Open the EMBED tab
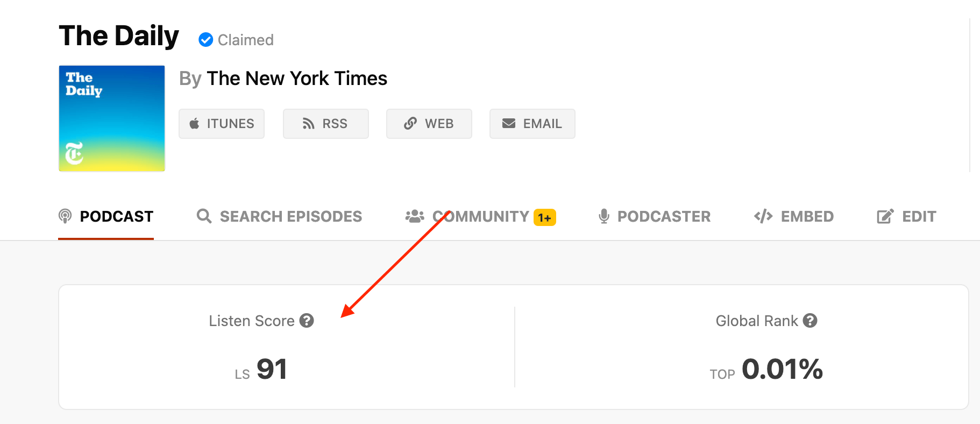Screen dimensions: 980x424 coord(794,216)
